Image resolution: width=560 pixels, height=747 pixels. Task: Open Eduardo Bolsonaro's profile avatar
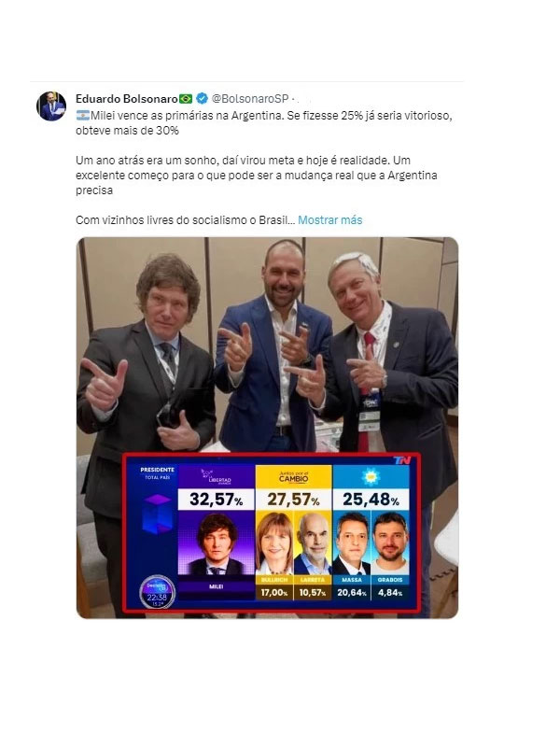click(51, 106)
